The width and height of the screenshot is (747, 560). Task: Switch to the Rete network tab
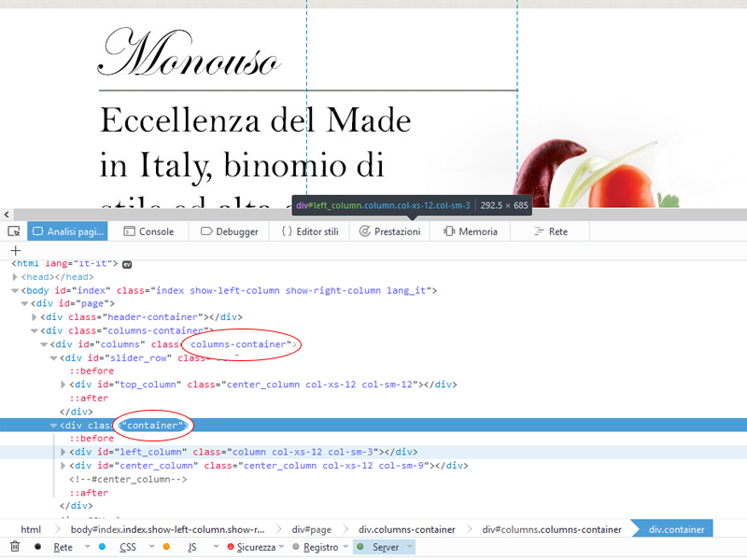click(550, 231)
